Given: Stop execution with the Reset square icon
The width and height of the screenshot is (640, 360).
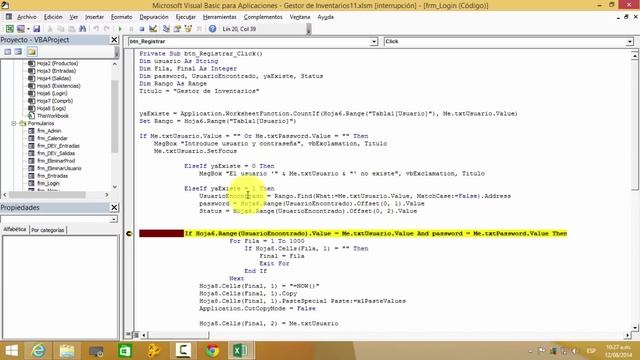Looking at the screenshot, I should click(x=142, y=29).
